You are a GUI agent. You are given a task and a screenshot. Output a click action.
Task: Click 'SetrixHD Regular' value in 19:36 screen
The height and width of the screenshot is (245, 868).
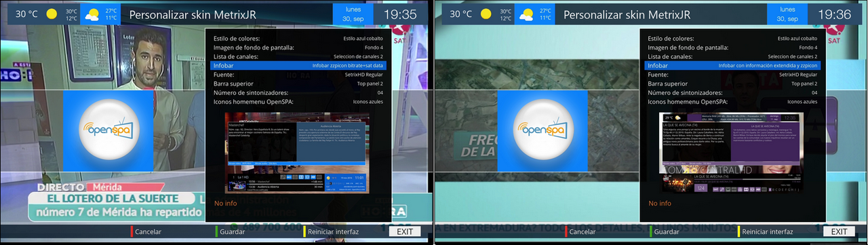tap(797, 75)
